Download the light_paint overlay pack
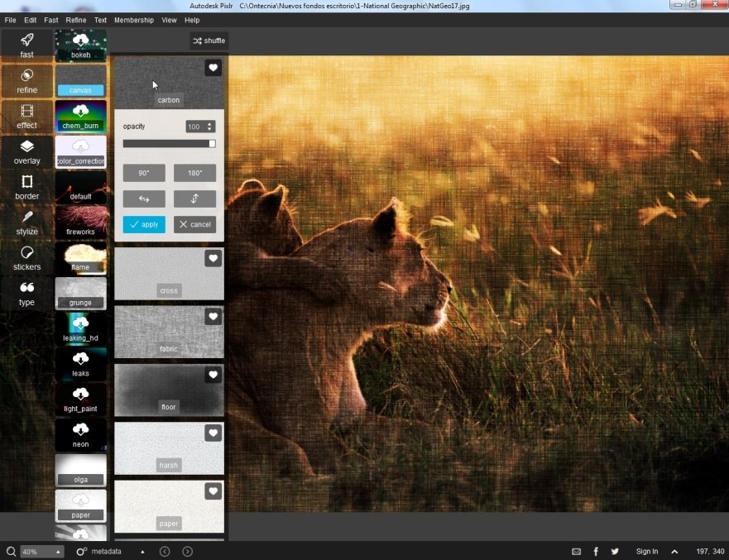The image size is (729, 560). [80, 400]
